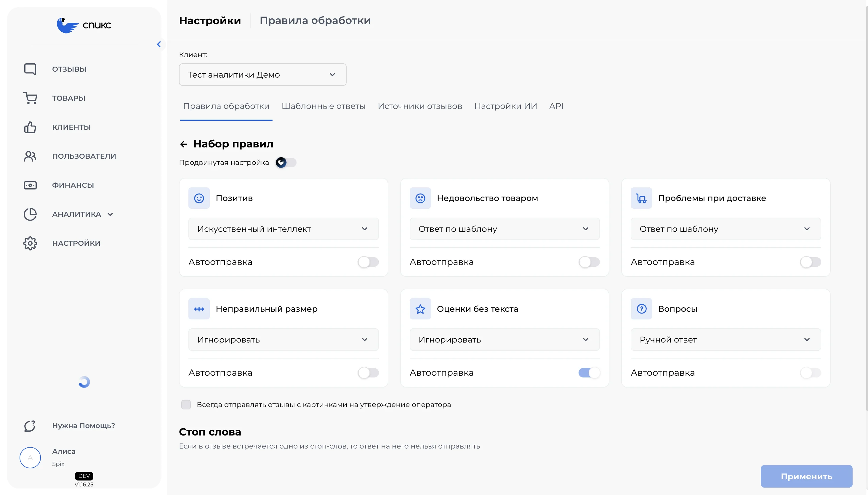868x495 pixels.
Task: Switch to Источники отзывов tab
Action: click(420, 106)
